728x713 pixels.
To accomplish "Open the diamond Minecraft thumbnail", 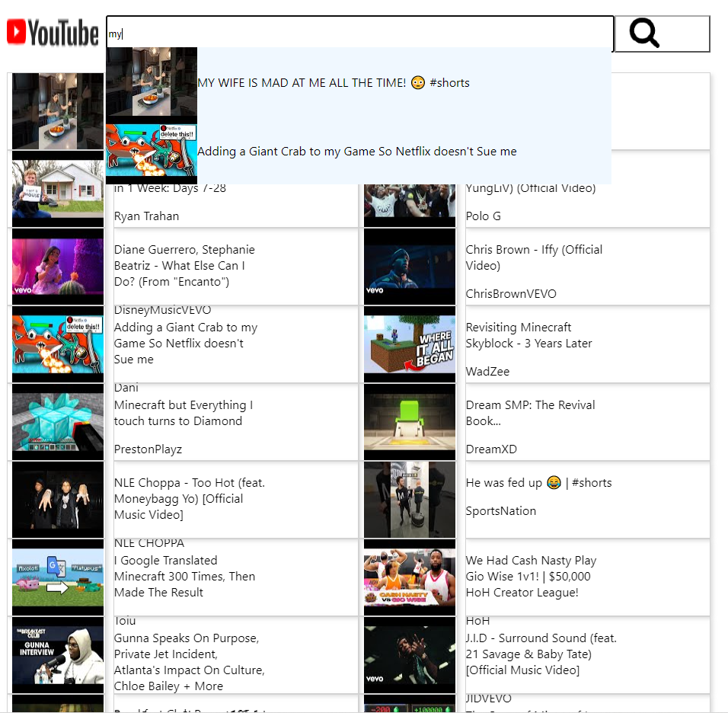I will tap(58, 422).
